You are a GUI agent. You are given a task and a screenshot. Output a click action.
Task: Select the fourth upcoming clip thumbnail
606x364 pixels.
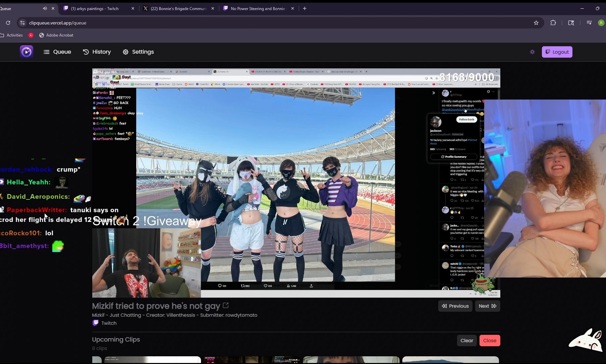point(451,360)
